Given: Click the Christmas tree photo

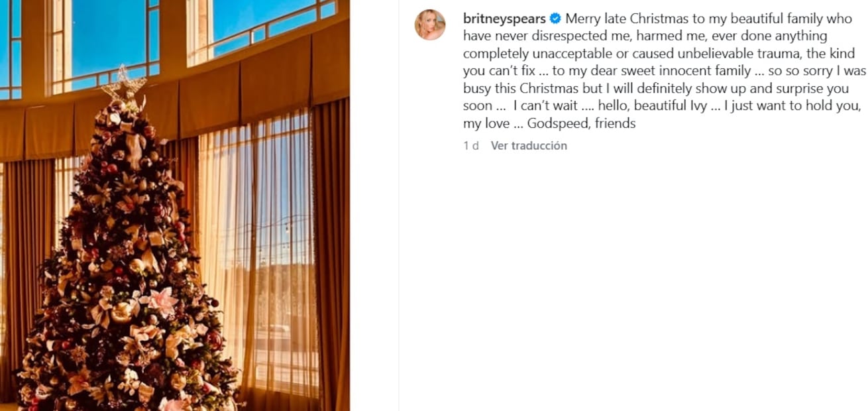Looking at the screenshot, I should (175, 206).
